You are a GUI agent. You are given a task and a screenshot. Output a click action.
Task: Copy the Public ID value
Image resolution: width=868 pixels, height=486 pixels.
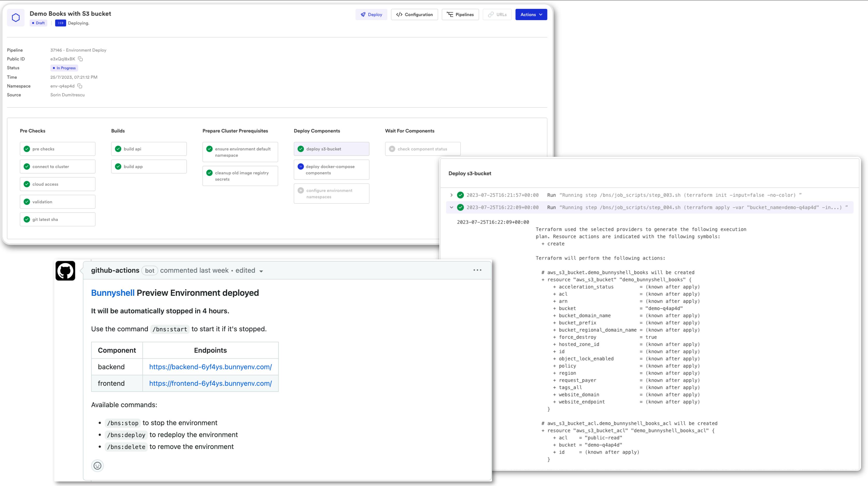pos(80,59)
